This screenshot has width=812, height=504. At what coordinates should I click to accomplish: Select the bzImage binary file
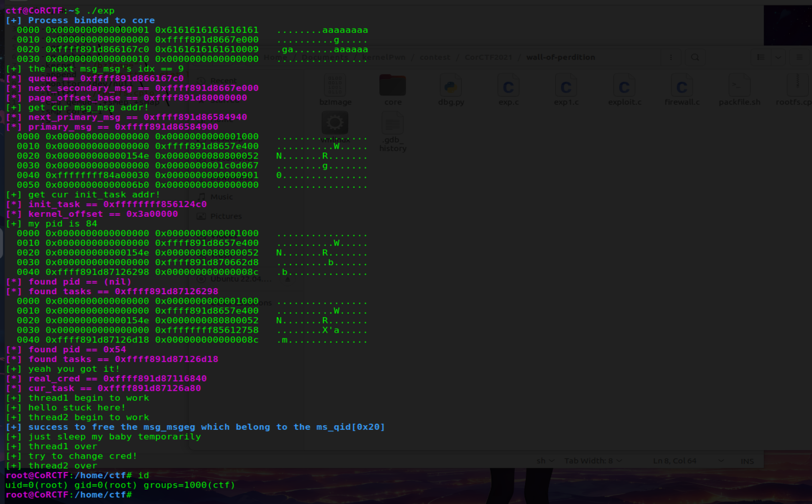335,86
